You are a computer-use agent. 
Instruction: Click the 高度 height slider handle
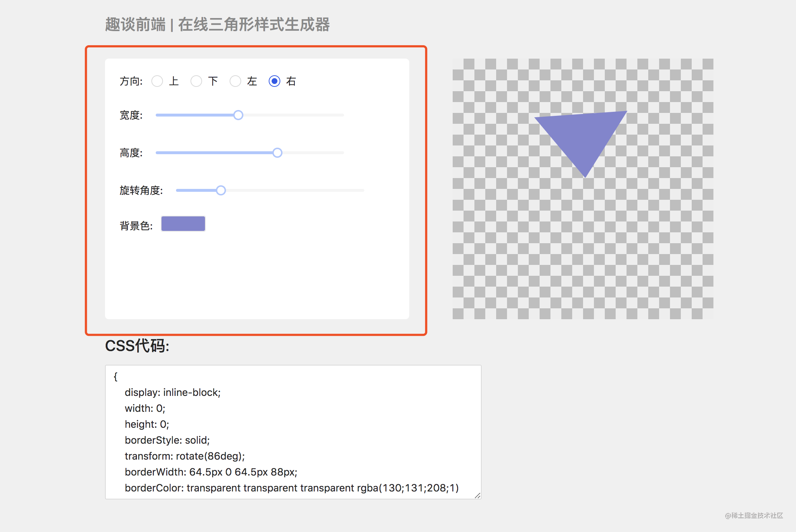tap(277, 153)
